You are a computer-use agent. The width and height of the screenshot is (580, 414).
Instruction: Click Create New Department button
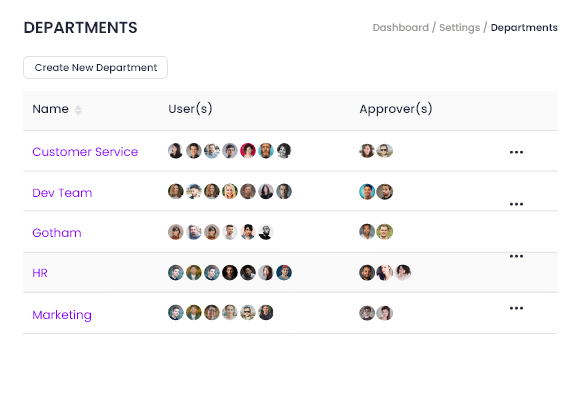95,67
